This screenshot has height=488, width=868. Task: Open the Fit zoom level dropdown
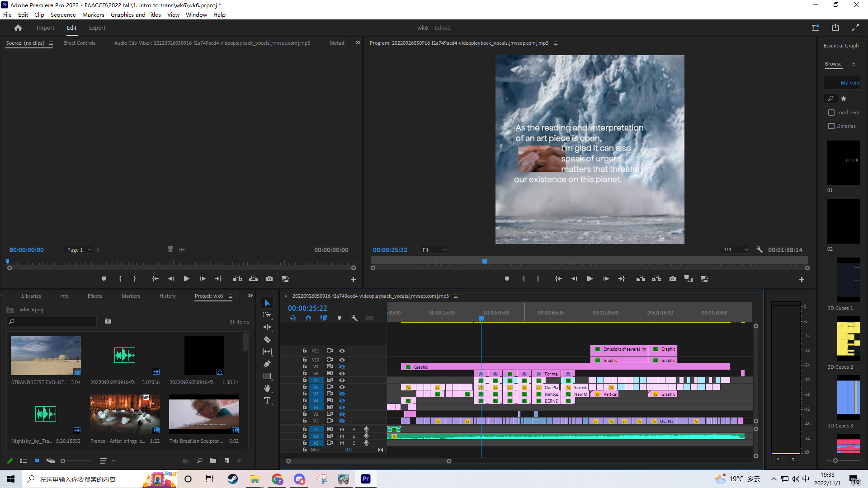click(434, 250)
